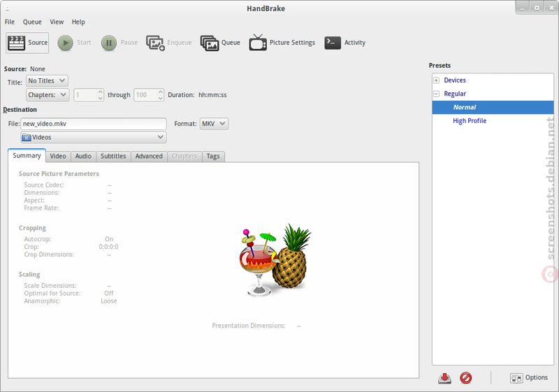Collapse the Regular preset group
559x392 pixels.
pos(436,94)
